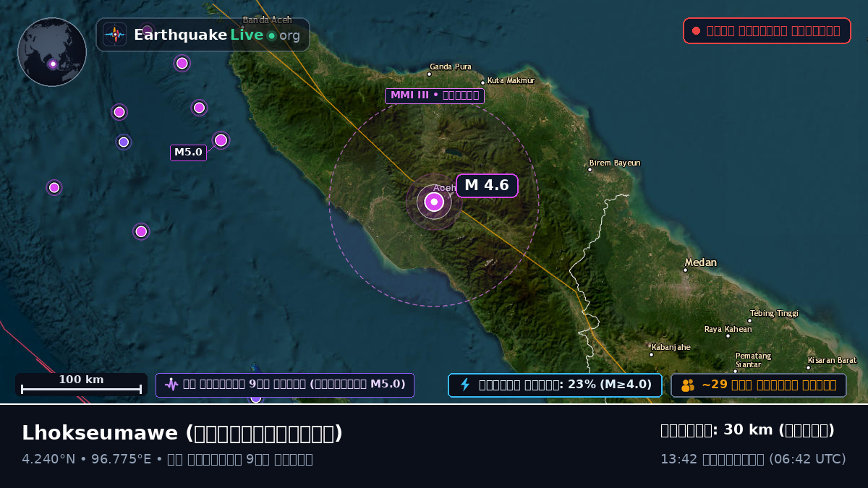Select the quake marker beside the M5.0 label
868x488 pixels.
(221, 140)
